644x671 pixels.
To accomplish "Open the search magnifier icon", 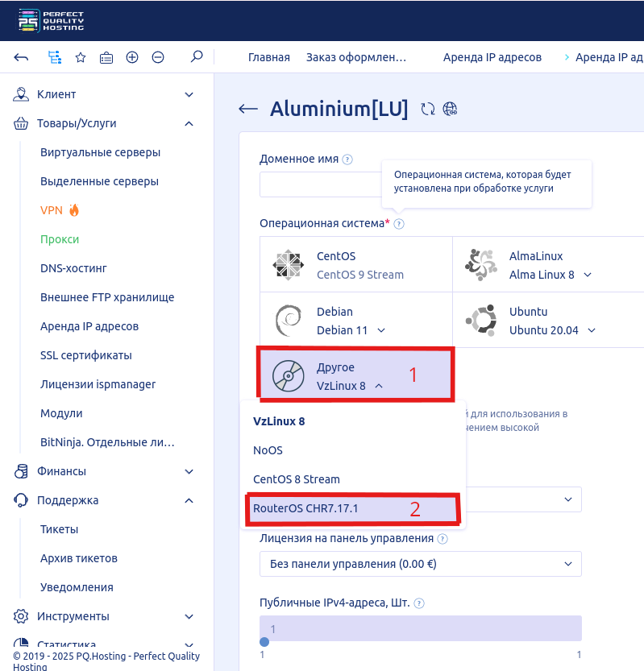I will pyautogui.click(x=197, y=56).
